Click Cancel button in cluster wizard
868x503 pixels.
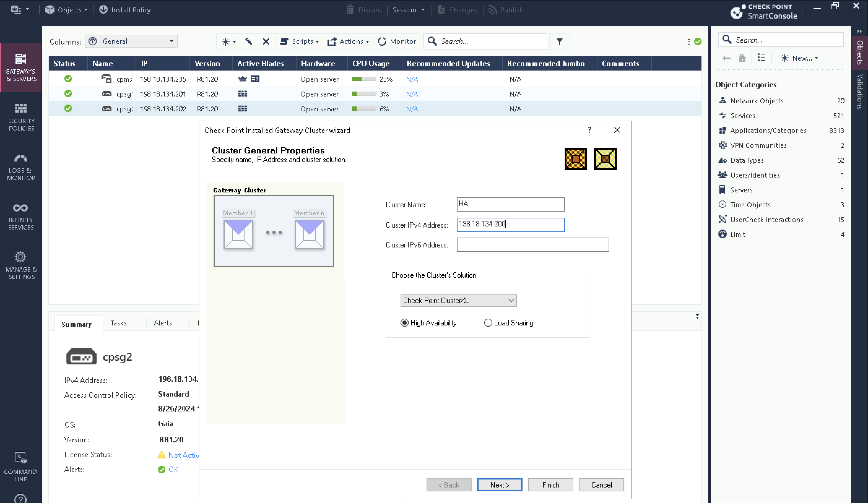601,484
